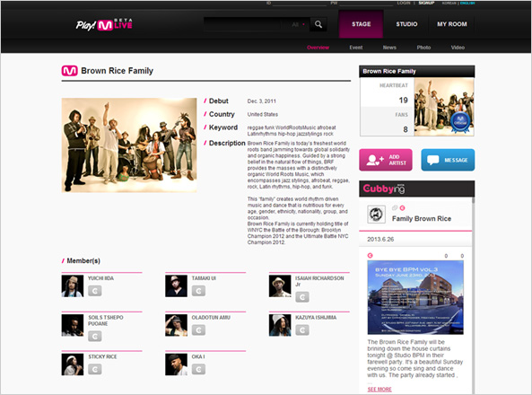Open the Bye Bye BPM event thumbnail

[415, 297]
